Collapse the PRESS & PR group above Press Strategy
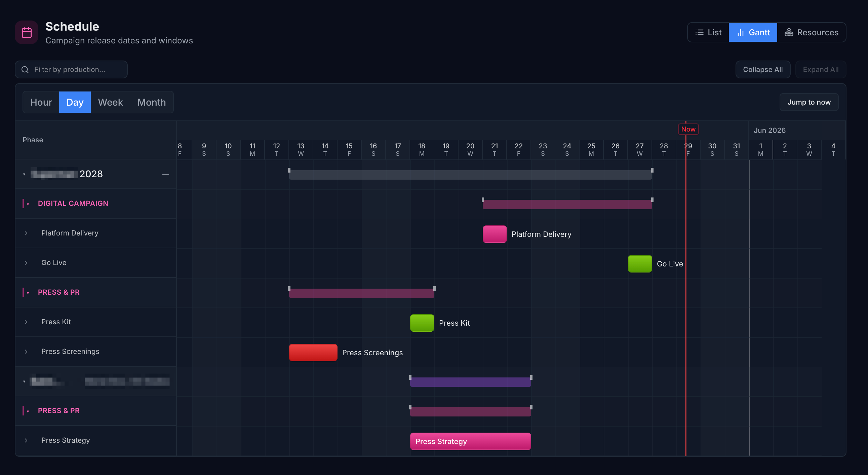The width and height of the screenshot is (868, 475). (x=28, y=411)
